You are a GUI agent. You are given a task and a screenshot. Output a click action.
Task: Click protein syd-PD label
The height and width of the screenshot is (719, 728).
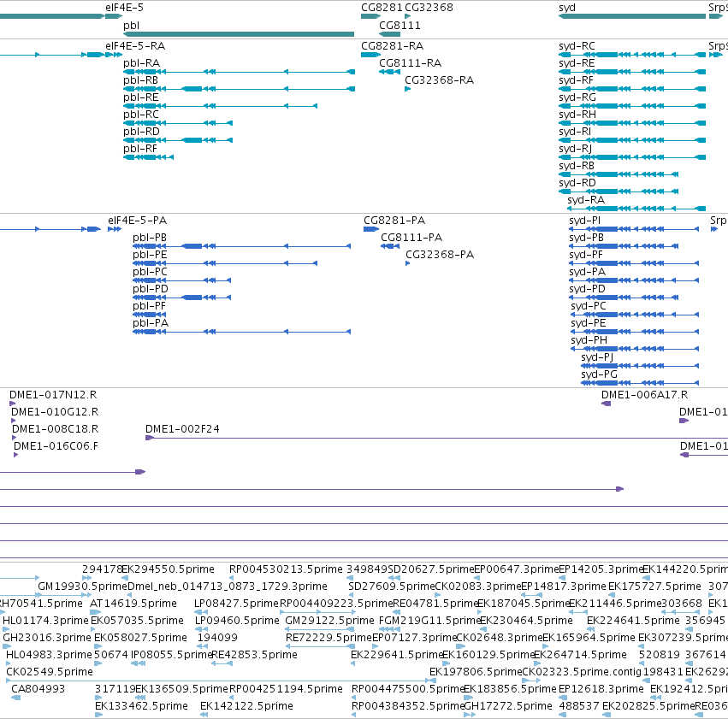(588, 289)
